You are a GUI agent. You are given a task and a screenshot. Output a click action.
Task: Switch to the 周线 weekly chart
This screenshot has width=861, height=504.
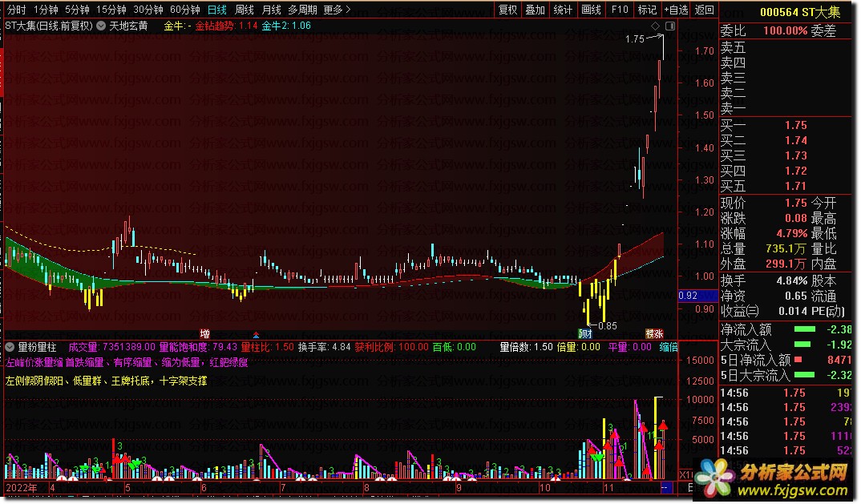click(245, 10)
